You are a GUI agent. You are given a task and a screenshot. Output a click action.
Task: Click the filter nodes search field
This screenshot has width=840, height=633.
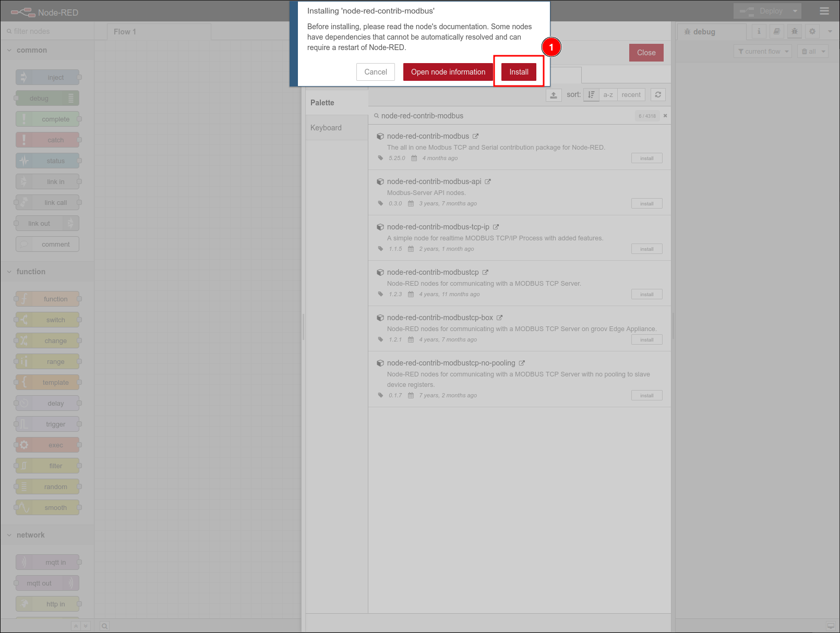click(47, 31)
